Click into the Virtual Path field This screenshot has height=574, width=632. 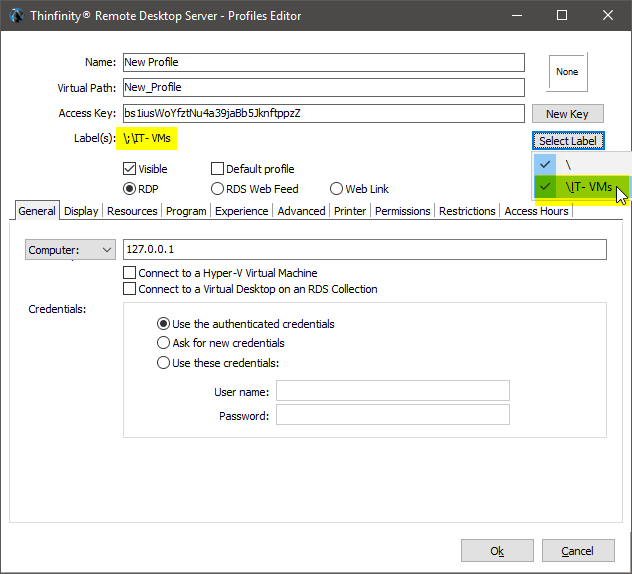point(324,87)
